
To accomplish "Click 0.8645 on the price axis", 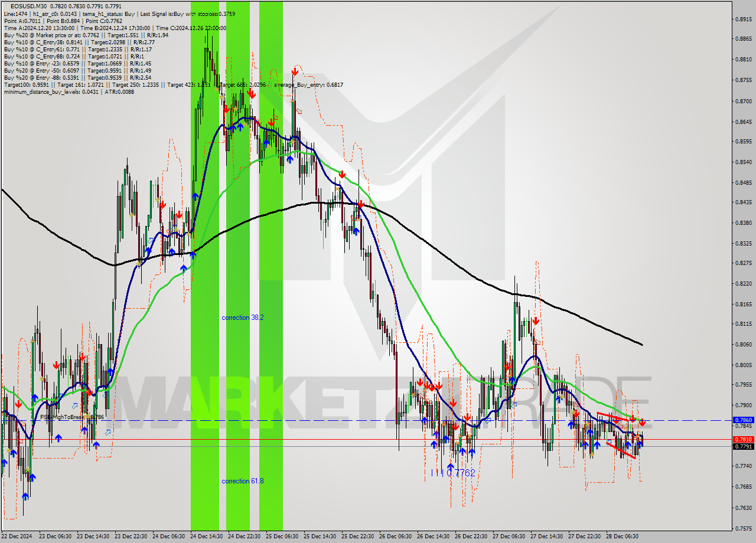I will (x=744, y=122).
